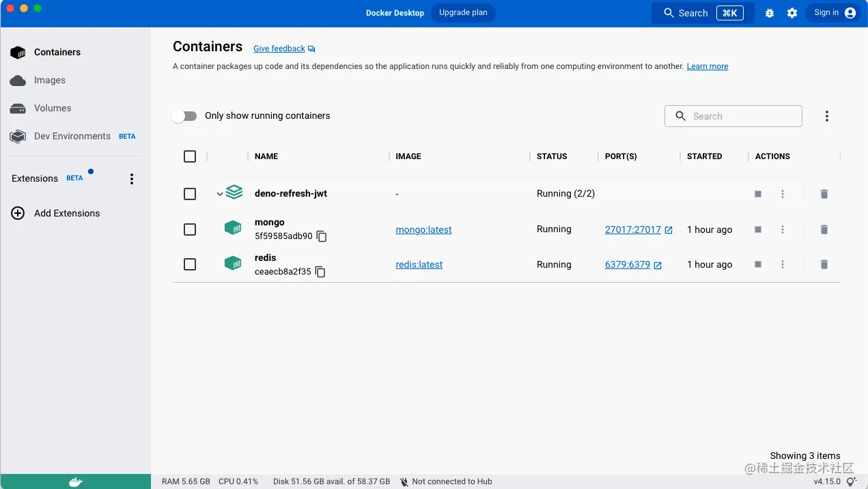Click the deno-refresh-jwt stack icon
The height and width of the screenshot is (489, 868).
coord(234,193)
